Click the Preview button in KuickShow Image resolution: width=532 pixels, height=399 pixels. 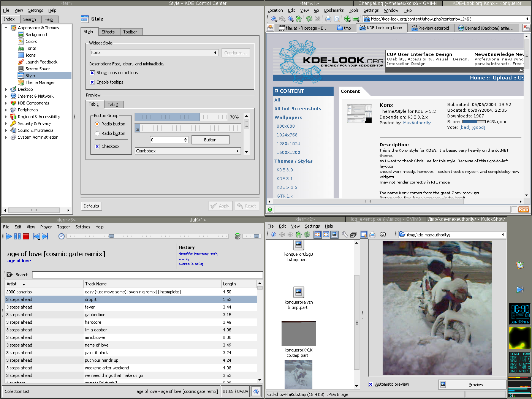click(x=472, y=385)
